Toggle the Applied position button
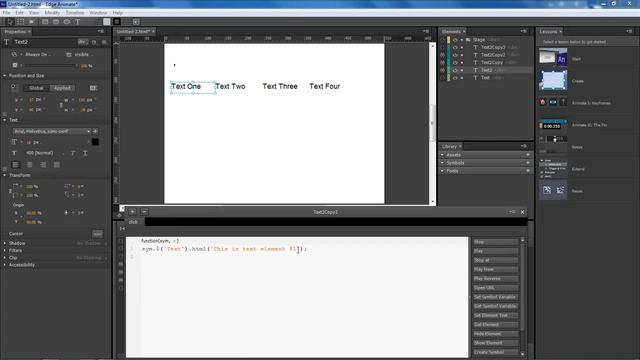This screenshot has height=360, width=640. 62,88
